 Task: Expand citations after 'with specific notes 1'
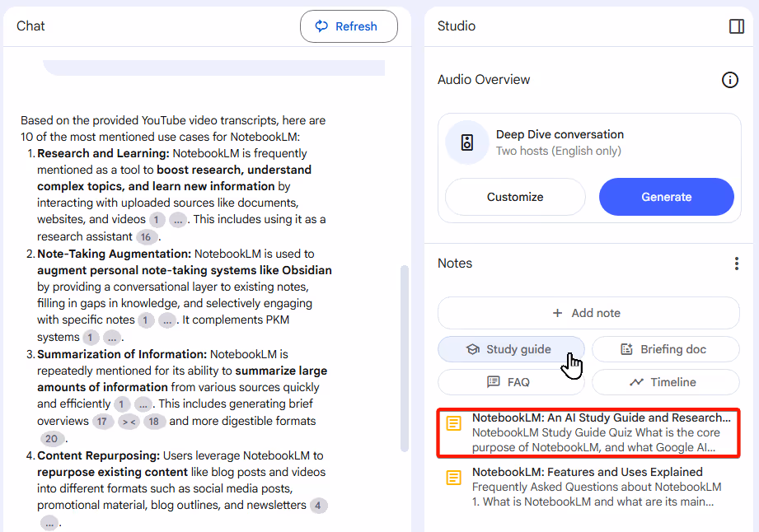[x=167, y=320]
